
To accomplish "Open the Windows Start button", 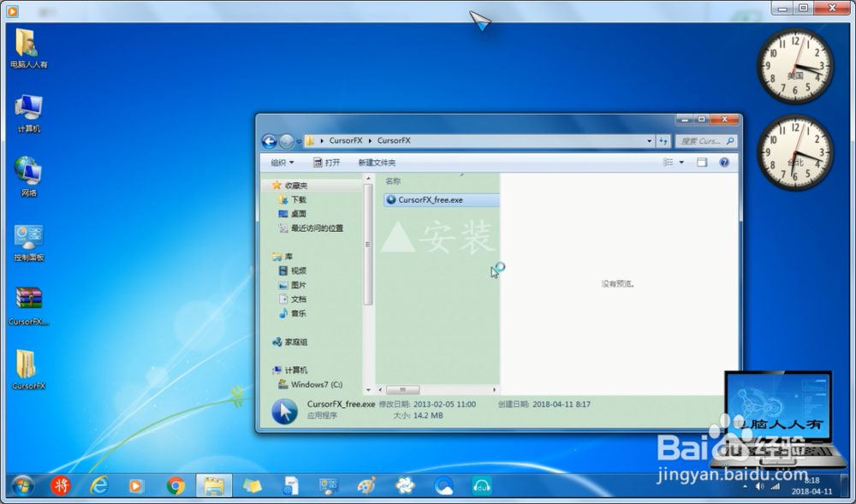I will coord(22,485).
